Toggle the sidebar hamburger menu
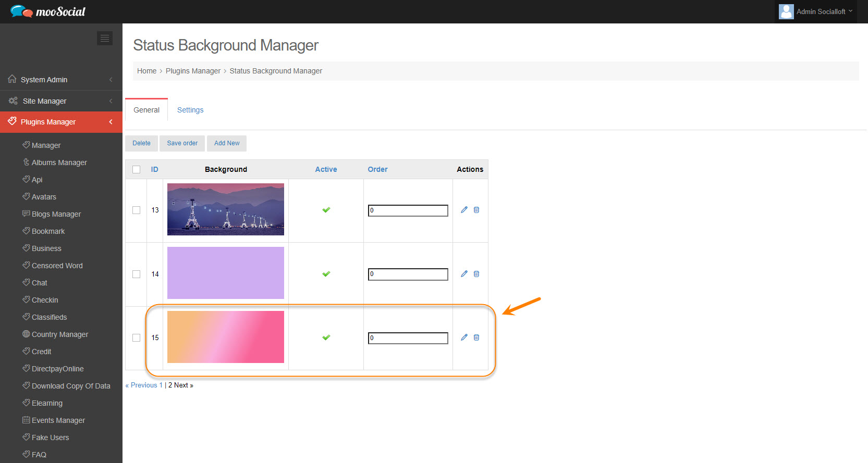The width and height of the screenshot is (868, 463). click(x=105, y=38)
